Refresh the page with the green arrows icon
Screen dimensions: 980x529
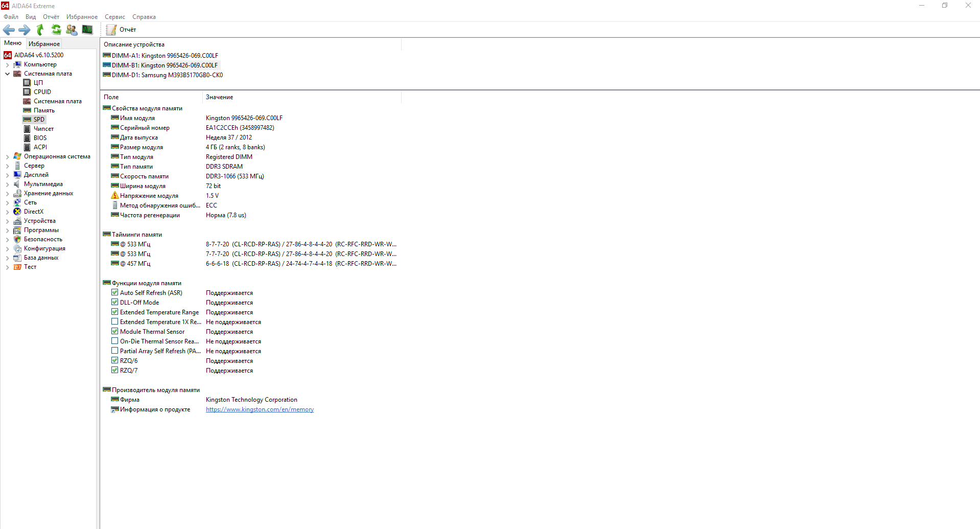(x=56, y=30)
